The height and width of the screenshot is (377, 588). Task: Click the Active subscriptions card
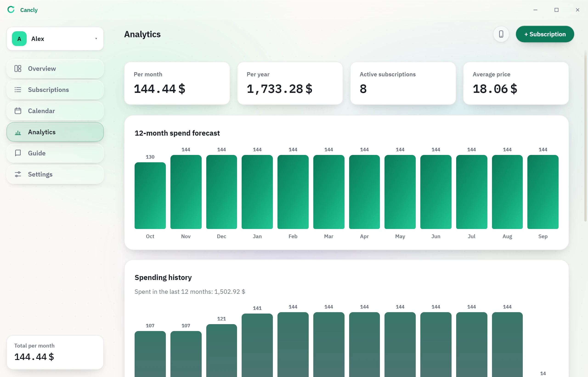[x=403, y=83]
